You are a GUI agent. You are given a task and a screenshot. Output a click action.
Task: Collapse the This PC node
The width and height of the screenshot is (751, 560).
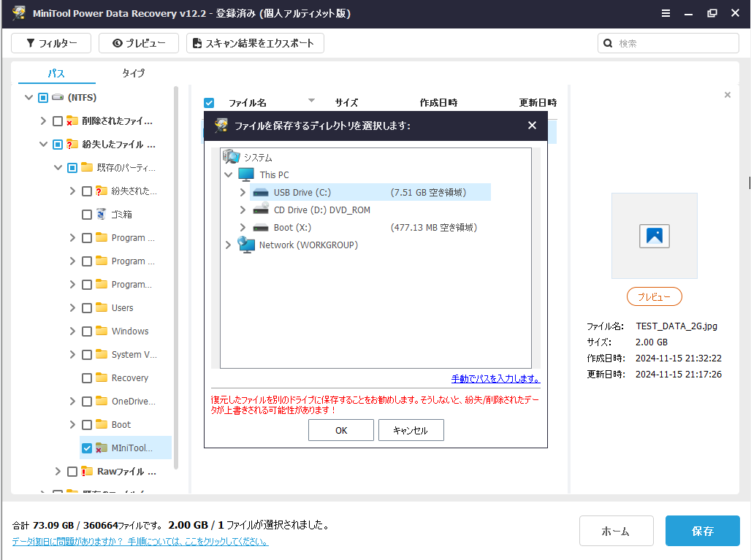pos(229,174)
